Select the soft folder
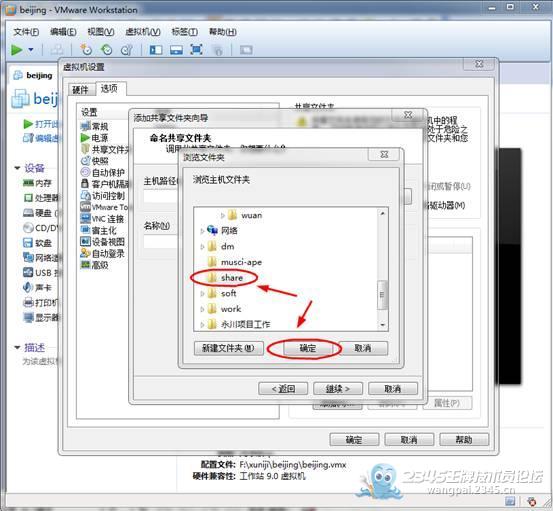 click(222, 293)
